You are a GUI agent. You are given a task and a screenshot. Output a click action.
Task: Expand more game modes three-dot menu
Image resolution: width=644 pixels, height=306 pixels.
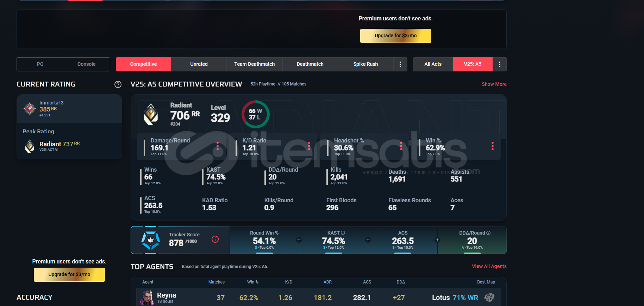point(400,64)
